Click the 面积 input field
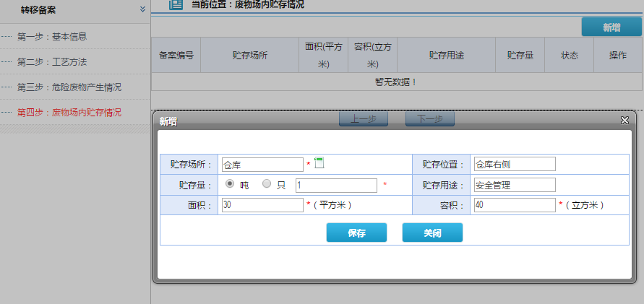The image size is (644, 304). point(262,205)
